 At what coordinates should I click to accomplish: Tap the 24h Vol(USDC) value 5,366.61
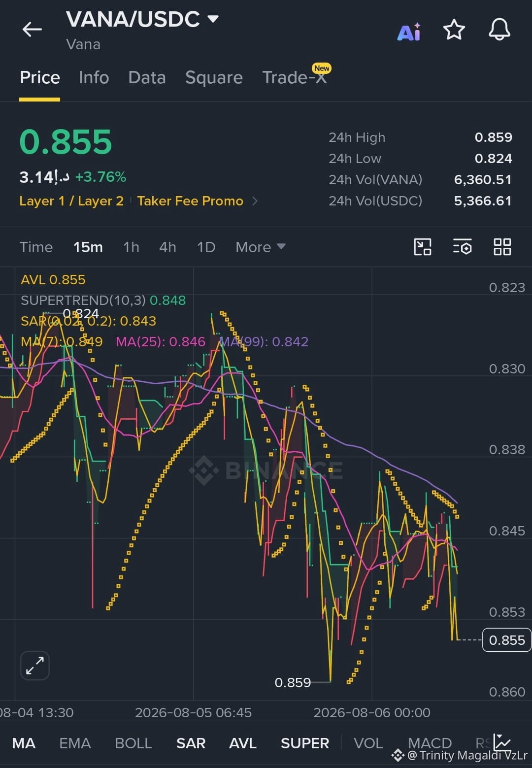click(x=482, y=201)
